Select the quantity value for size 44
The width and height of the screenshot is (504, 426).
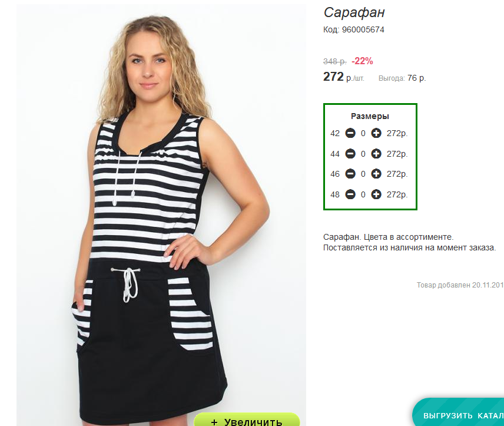363,154
